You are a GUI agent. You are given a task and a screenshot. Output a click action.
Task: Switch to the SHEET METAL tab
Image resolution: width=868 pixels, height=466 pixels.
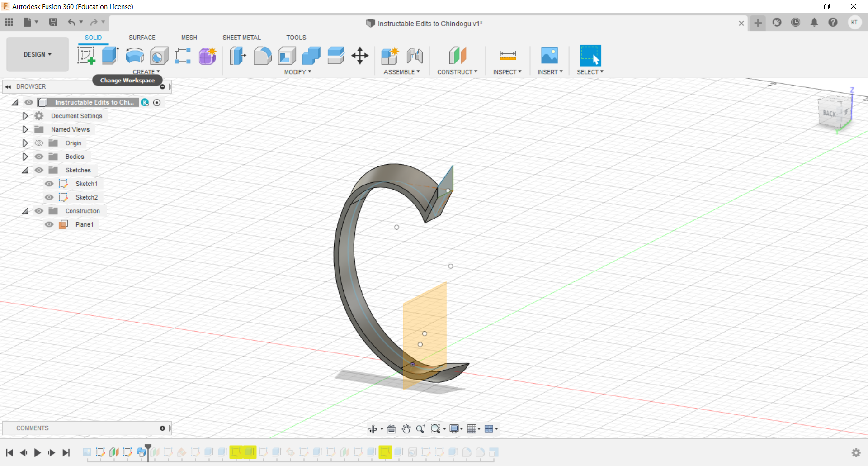tap(241, 38)
